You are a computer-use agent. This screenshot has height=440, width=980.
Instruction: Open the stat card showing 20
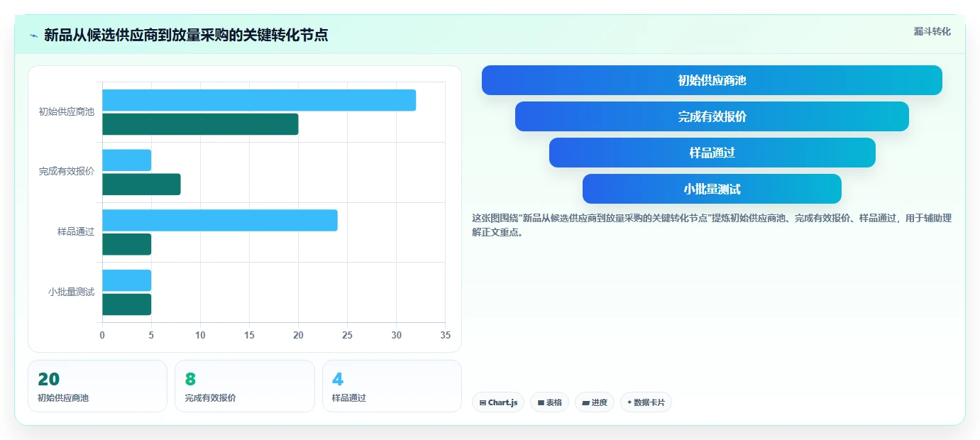[98, 386]
